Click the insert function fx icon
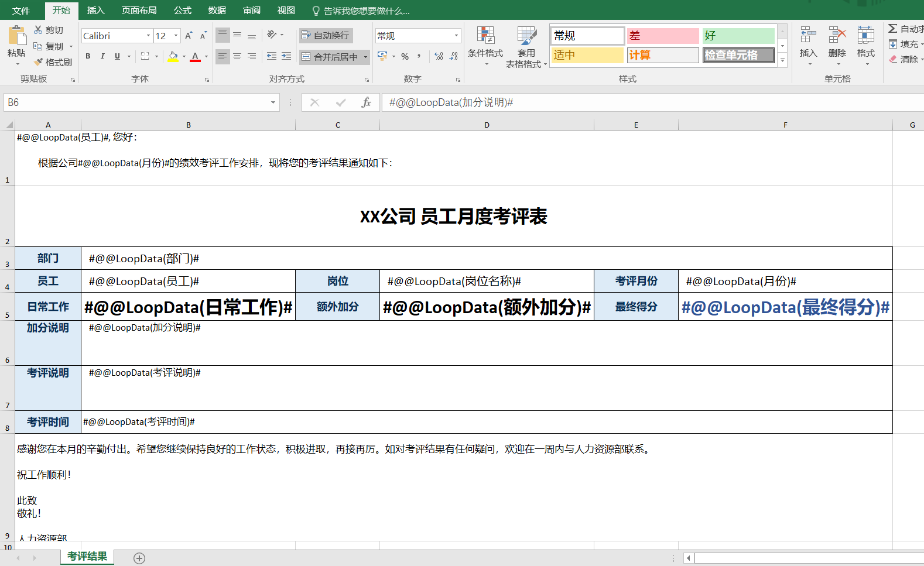 (366, 102)
